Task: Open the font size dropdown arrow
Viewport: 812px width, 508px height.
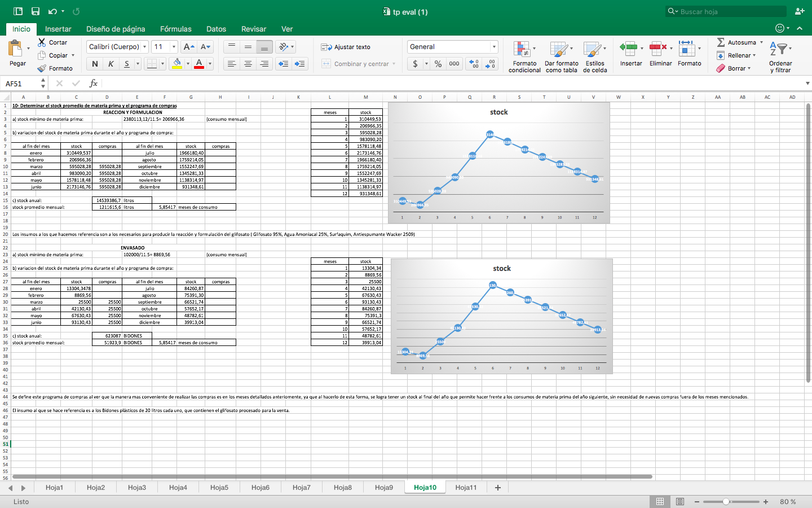Action: [174, 47]
